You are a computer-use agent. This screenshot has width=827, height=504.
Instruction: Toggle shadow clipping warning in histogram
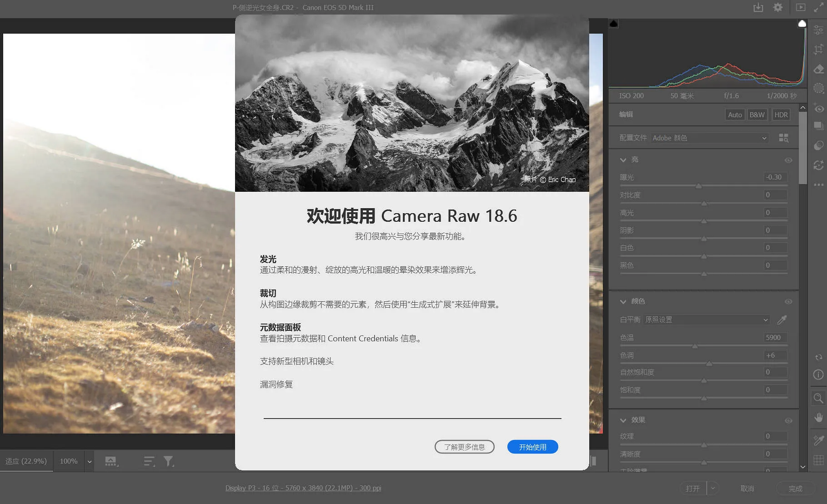pyautogui.click(x=614, y=24)
